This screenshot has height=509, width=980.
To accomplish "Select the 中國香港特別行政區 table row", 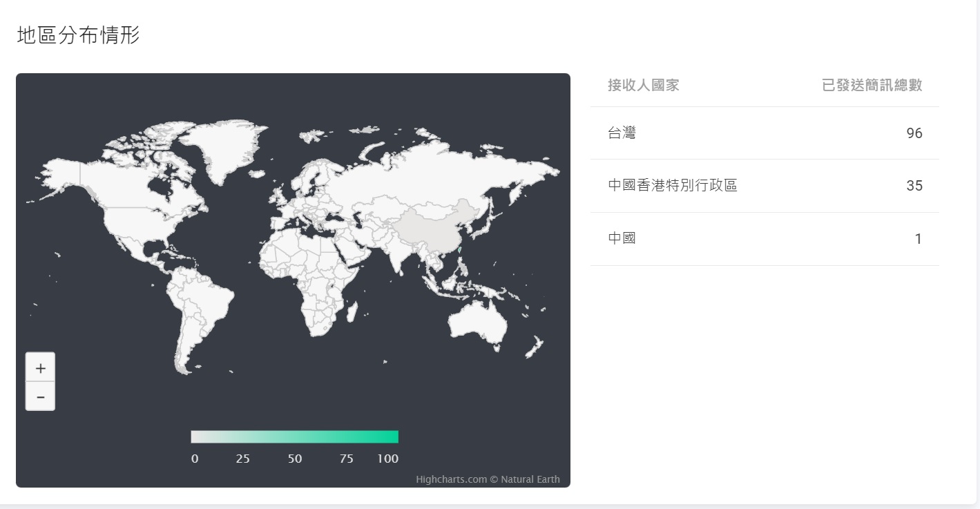I will tap(765, 186).
